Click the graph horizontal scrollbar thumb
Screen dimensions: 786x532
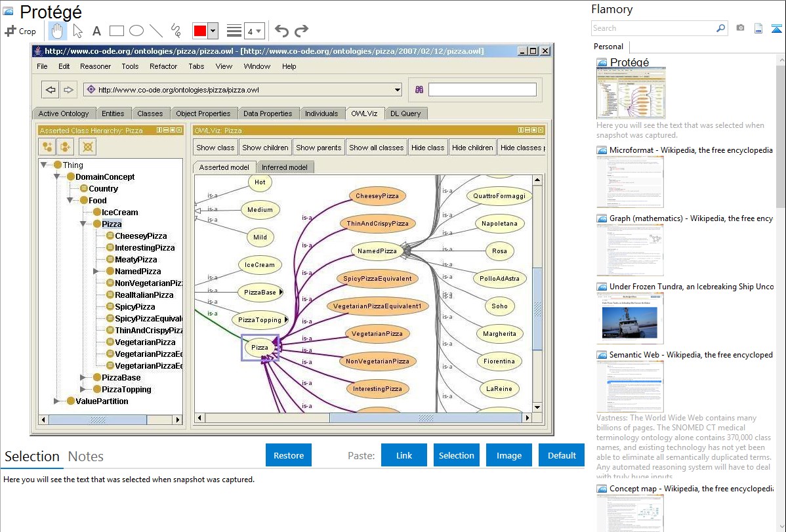click(426, 418)
